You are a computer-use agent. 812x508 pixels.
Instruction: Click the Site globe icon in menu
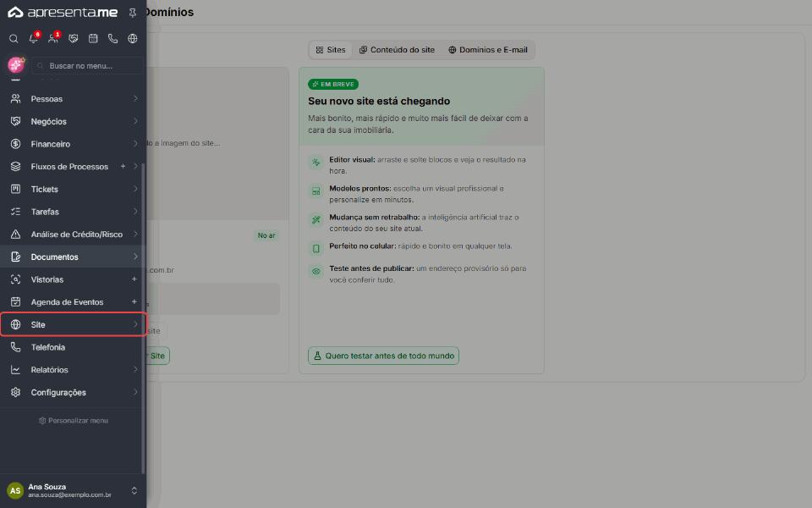coord(15,324)
